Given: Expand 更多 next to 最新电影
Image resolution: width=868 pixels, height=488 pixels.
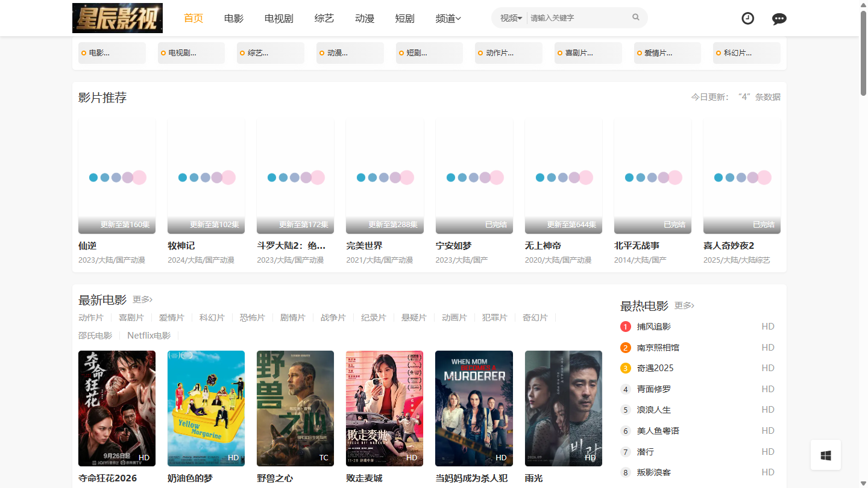Looking at the screenshot, I should (x=143, y=299).
